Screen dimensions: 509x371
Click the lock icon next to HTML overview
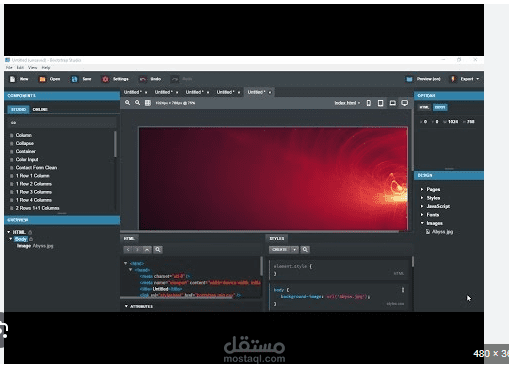pos(30,232)
